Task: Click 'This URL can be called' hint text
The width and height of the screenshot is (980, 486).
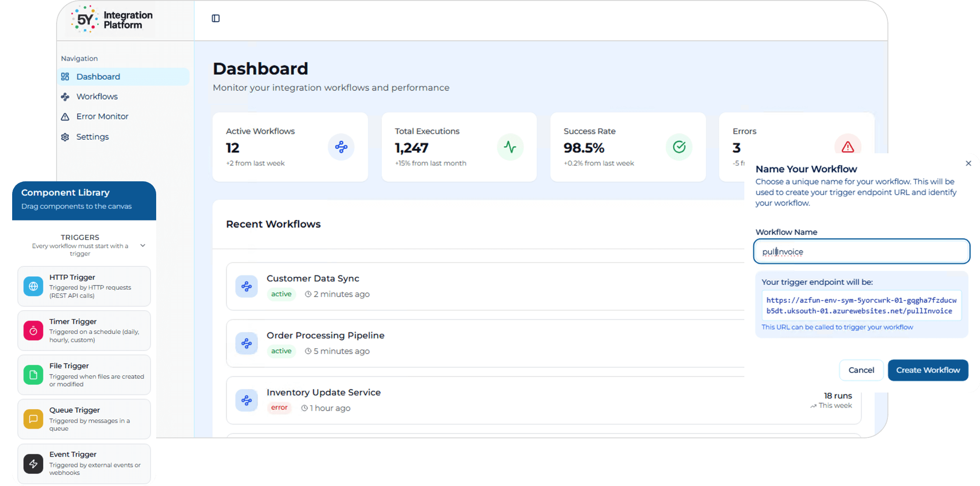Action: point(837,327)
